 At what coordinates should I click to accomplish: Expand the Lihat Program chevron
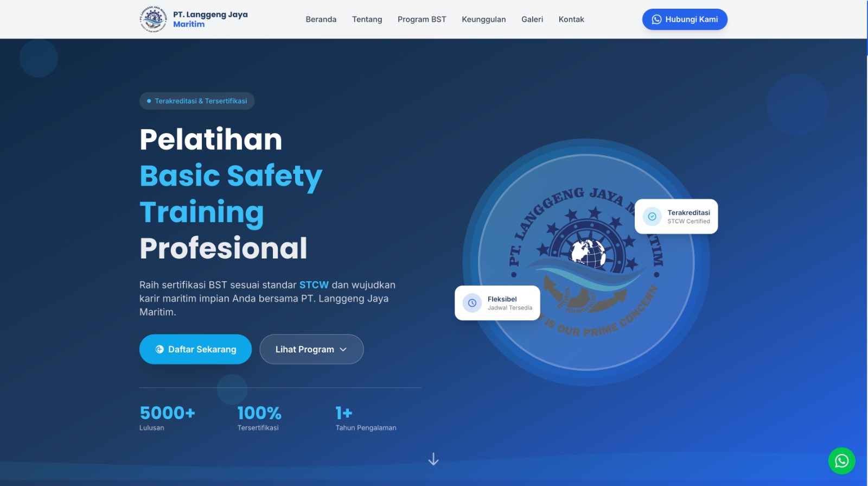click(343, 350)
